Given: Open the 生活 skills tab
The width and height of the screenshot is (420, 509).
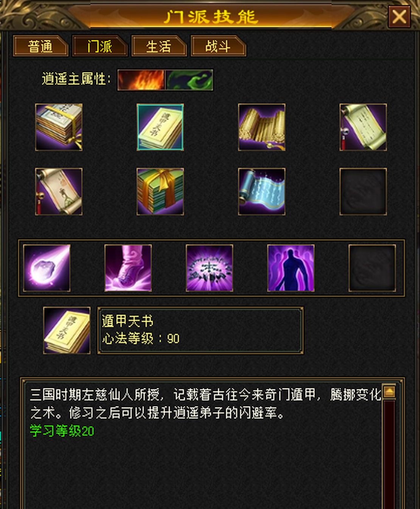Looking at the screenshot, I should point(159,46).
